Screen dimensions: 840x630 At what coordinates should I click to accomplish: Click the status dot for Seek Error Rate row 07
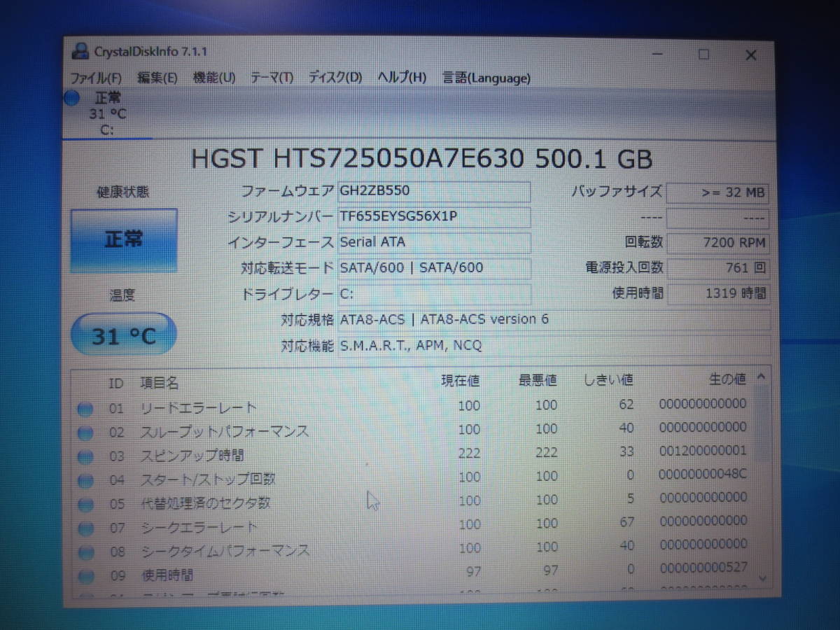(85, 528)
